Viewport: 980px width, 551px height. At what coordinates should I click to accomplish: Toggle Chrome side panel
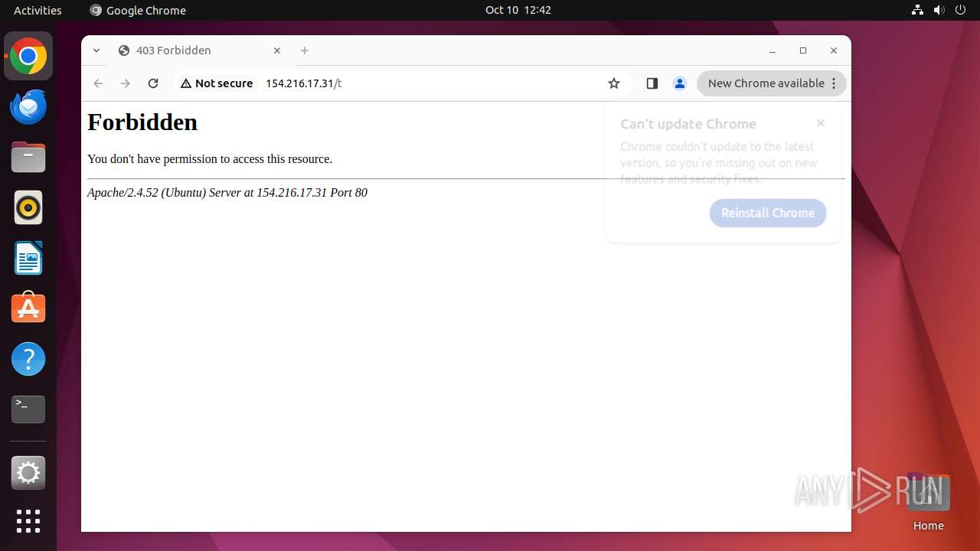click(x=652, y=83)
